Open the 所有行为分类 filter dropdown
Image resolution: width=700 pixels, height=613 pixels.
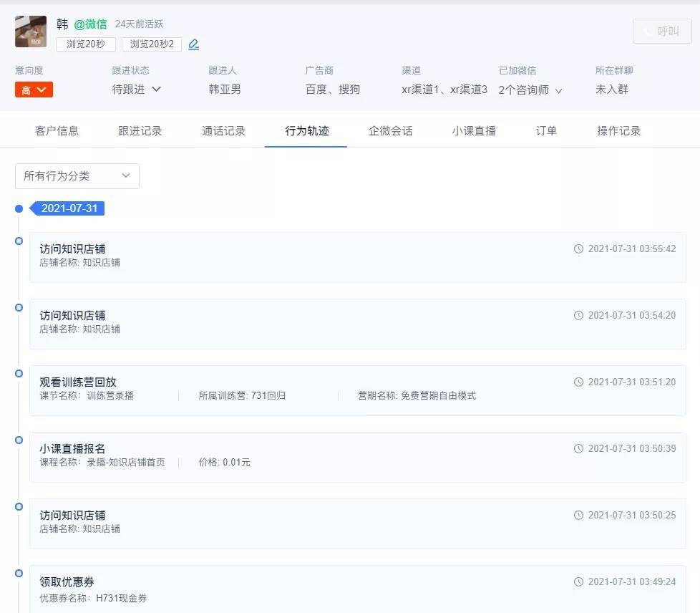pos(77,175)
